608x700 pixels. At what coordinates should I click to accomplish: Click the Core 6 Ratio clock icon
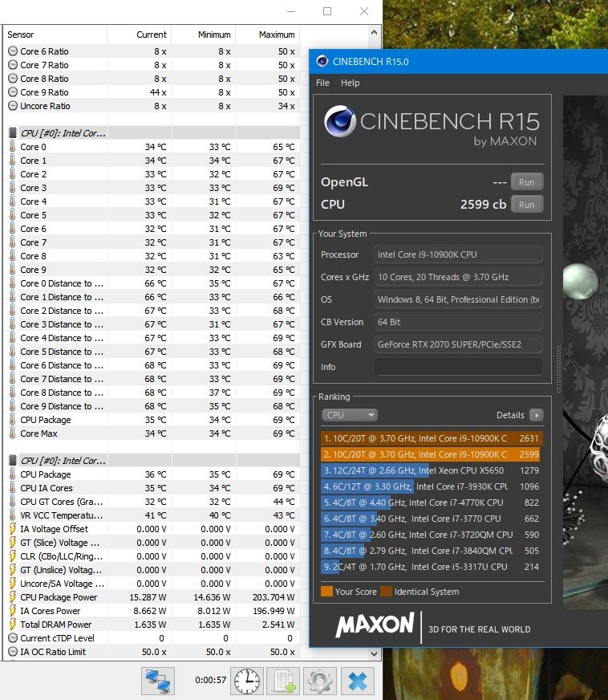pos(13,51)
